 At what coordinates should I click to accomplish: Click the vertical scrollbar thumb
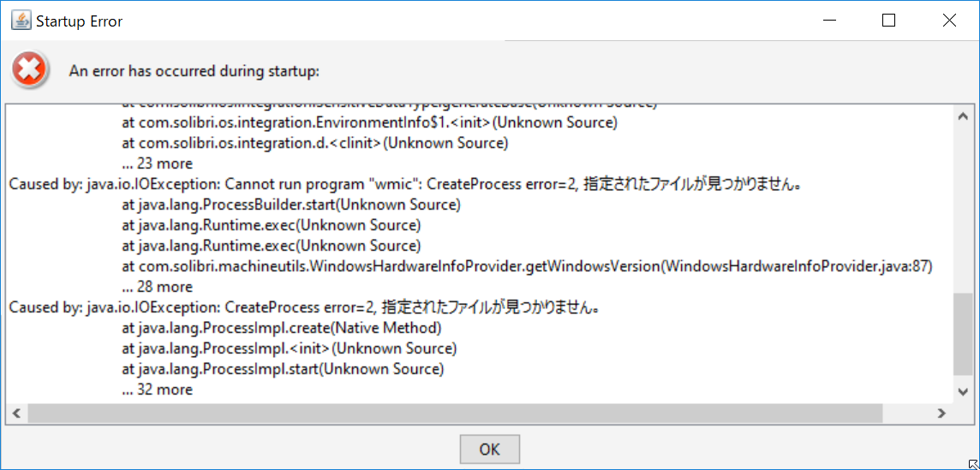coord(962,335)
